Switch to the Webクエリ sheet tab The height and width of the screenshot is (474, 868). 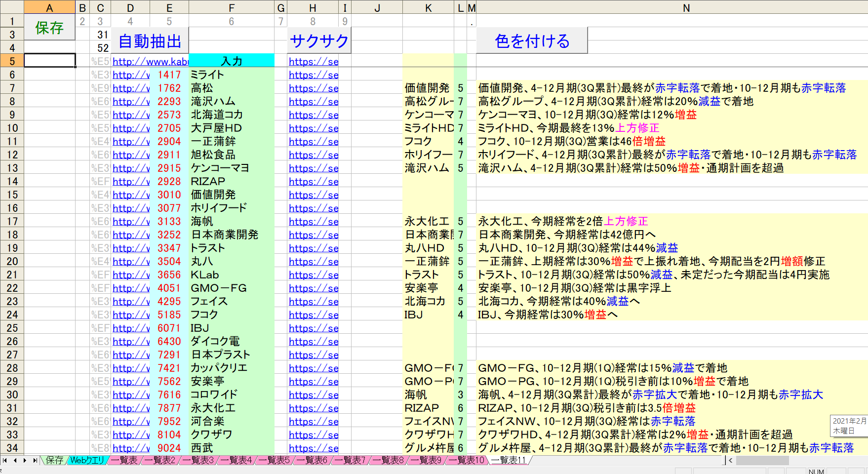(87, 460)
